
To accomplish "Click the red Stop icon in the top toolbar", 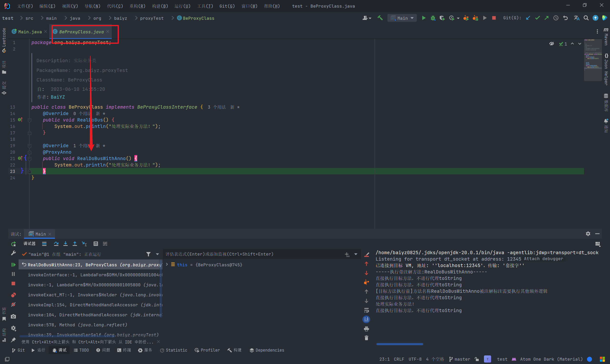I will (x=494, y=18).
